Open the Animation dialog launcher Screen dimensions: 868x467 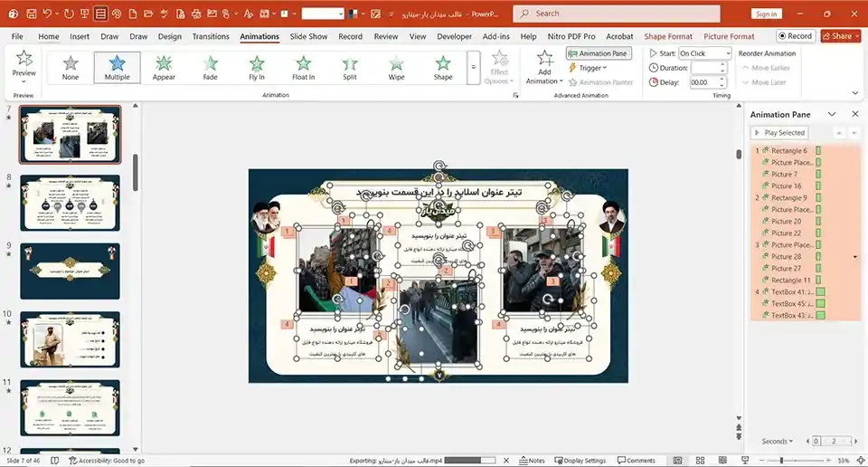[x=515, y=95]
